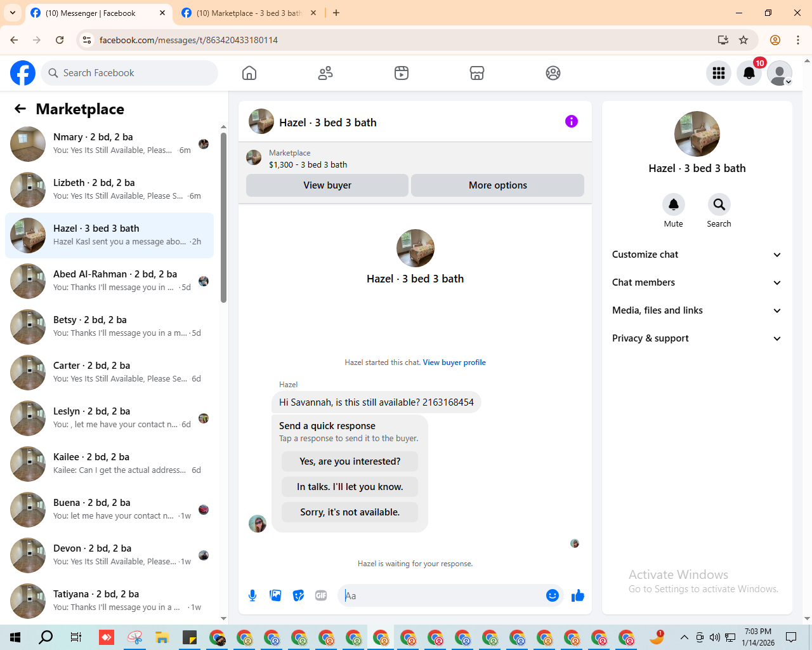Choose a sticker icon in composer

298,595
